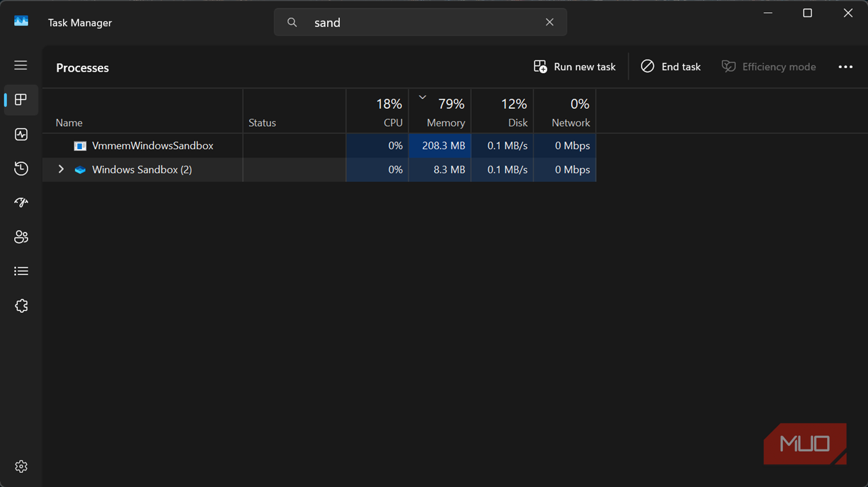Sort by the CPU column header
Image resolution: width=868 pixels, height=487 pixels.
pyautogui.click(x=377, y=111)
